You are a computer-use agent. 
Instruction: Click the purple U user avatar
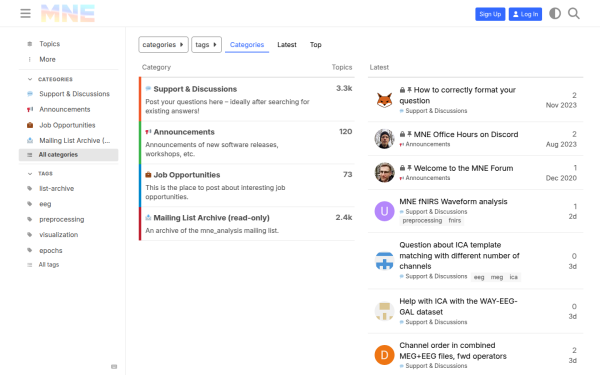[x=384, y=211]
